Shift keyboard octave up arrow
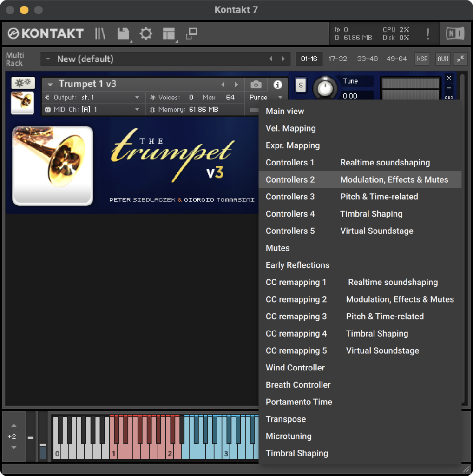The image size is (473, 476). [14, 426]
